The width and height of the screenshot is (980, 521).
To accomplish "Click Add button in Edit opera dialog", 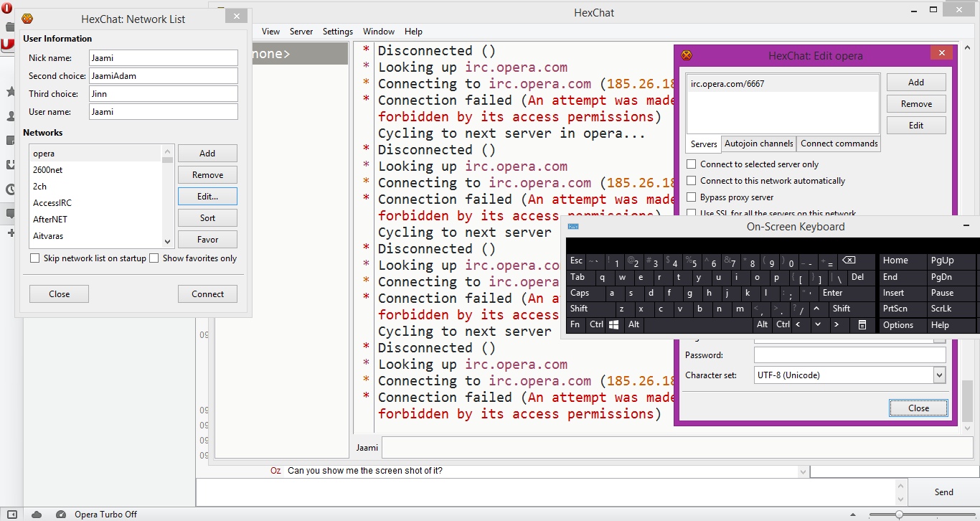I will coord(916,83).
